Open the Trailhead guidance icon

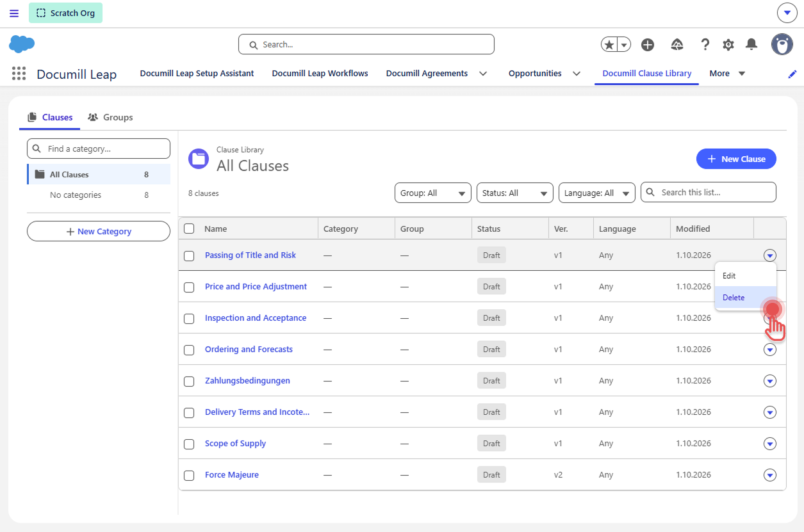click(677, 44)
